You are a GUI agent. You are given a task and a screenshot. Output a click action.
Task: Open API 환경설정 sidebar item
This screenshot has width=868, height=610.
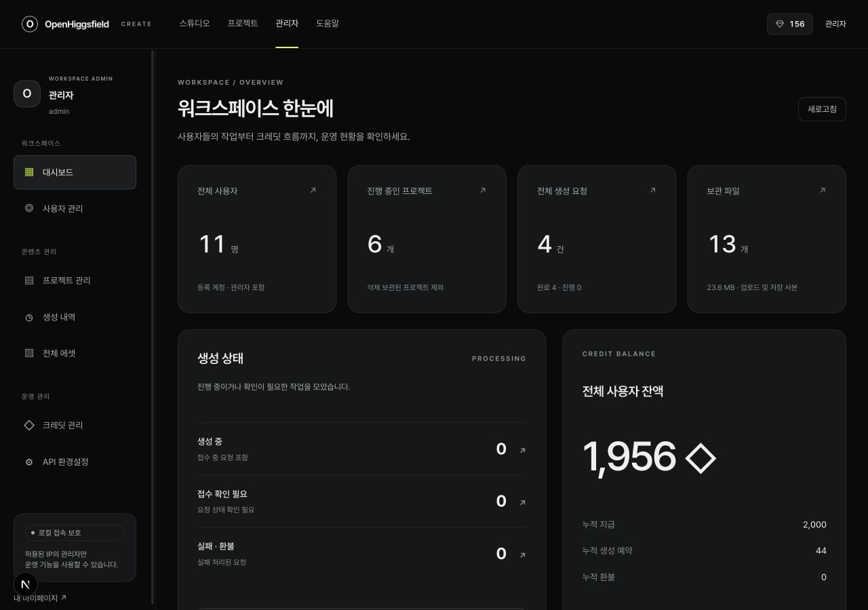75,462
